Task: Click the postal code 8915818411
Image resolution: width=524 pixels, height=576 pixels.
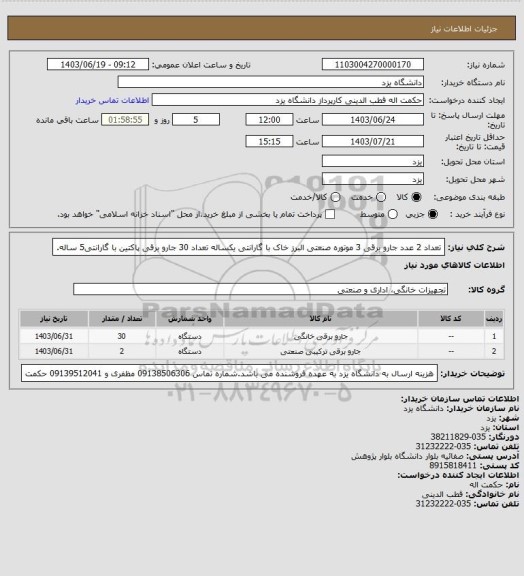Action: (x=453, y=466)
